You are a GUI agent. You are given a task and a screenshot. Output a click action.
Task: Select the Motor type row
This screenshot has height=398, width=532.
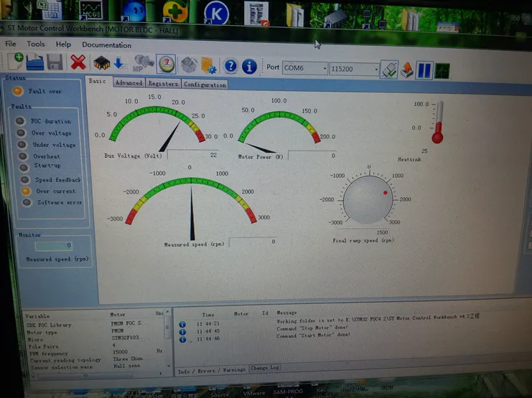95,331
